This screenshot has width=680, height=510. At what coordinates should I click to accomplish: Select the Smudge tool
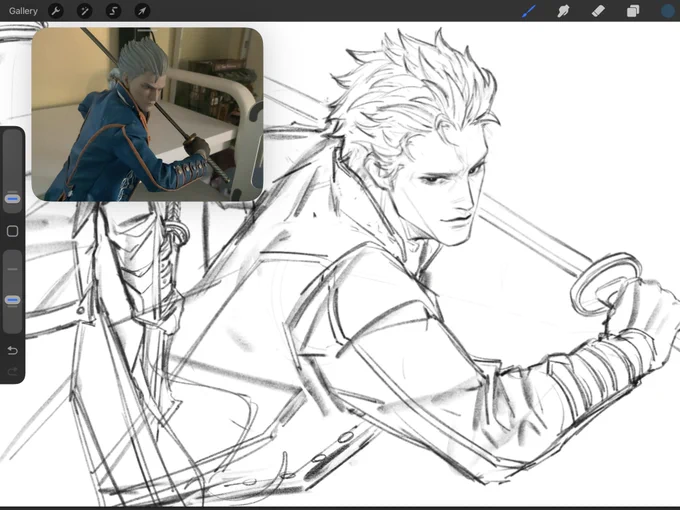563,11
